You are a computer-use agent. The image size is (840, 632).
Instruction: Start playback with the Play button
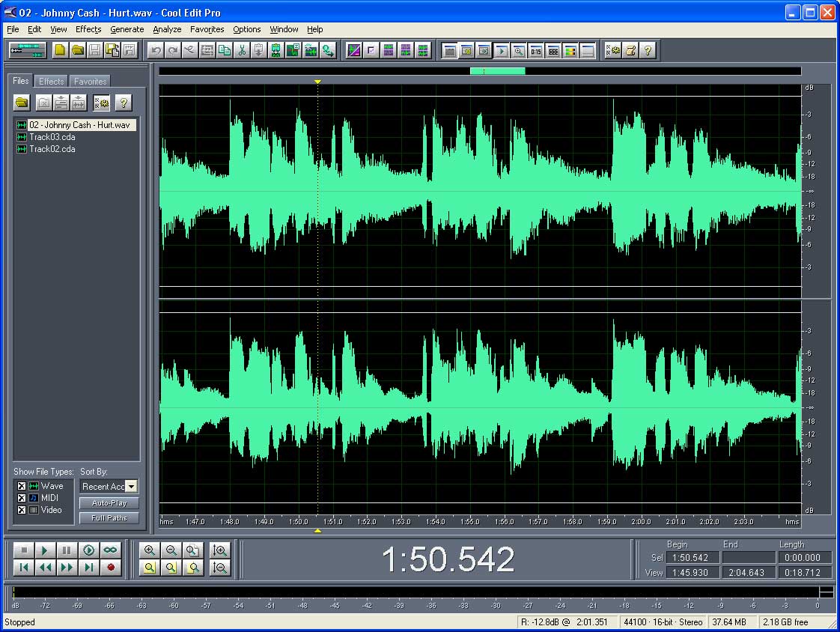coord(45,550)
